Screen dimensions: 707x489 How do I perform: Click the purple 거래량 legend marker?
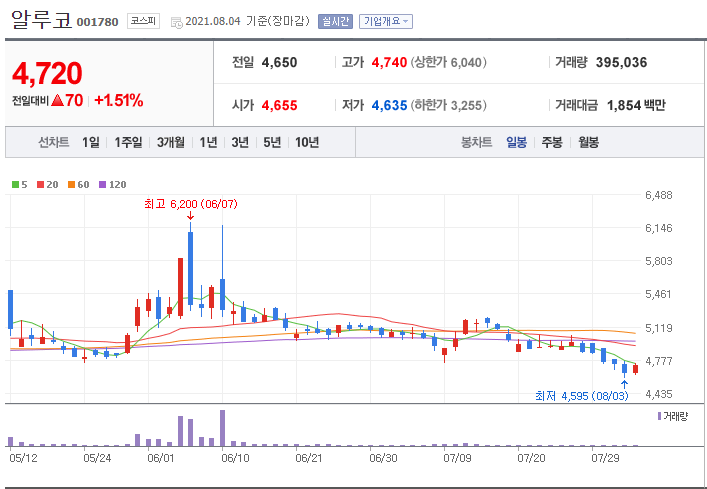660,416
